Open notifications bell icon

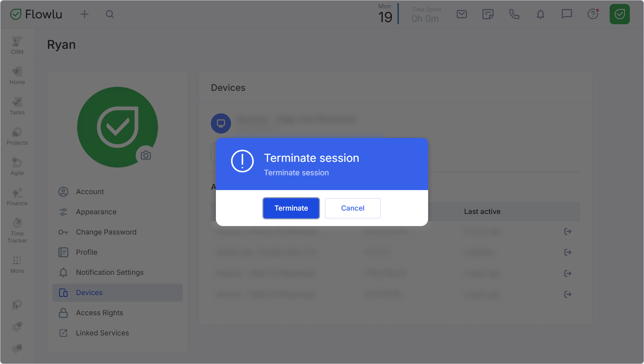click(x=540, y=14)
